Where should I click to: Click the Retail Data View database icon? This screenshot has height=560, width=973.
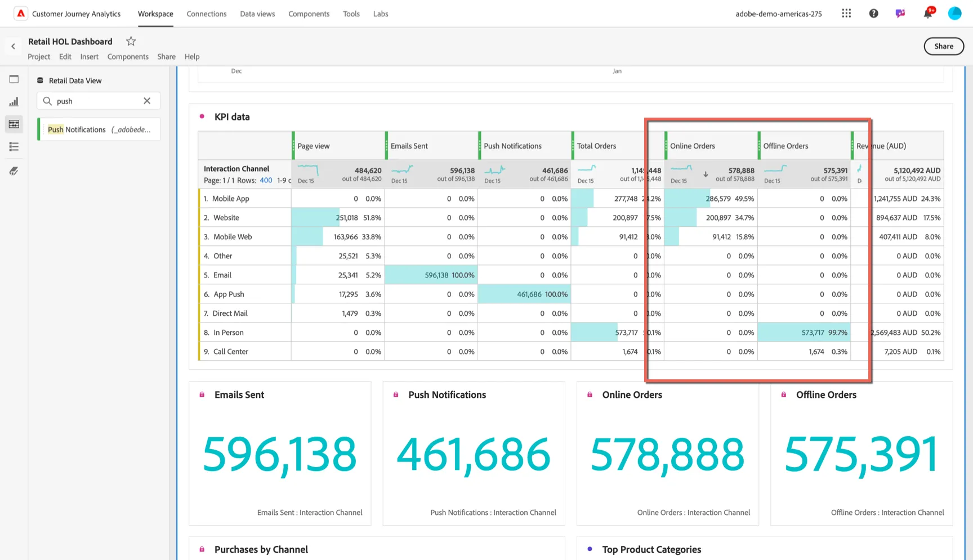point(40,80)
